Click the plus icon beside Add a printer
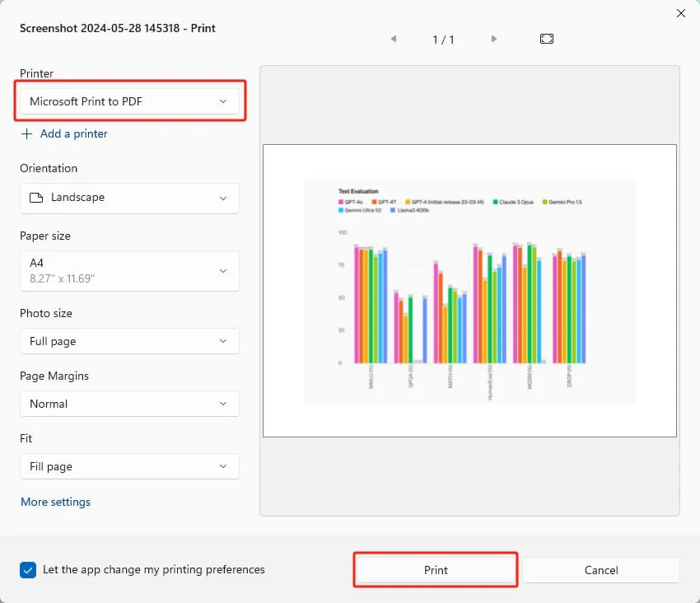 tap(27, 134)
